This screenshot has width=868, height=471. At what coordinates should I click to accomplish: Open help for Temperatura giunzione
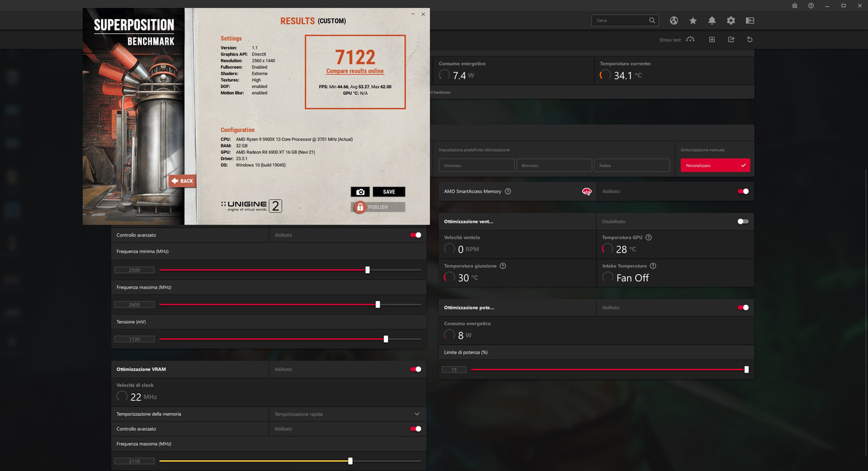[x=502, y=266]
